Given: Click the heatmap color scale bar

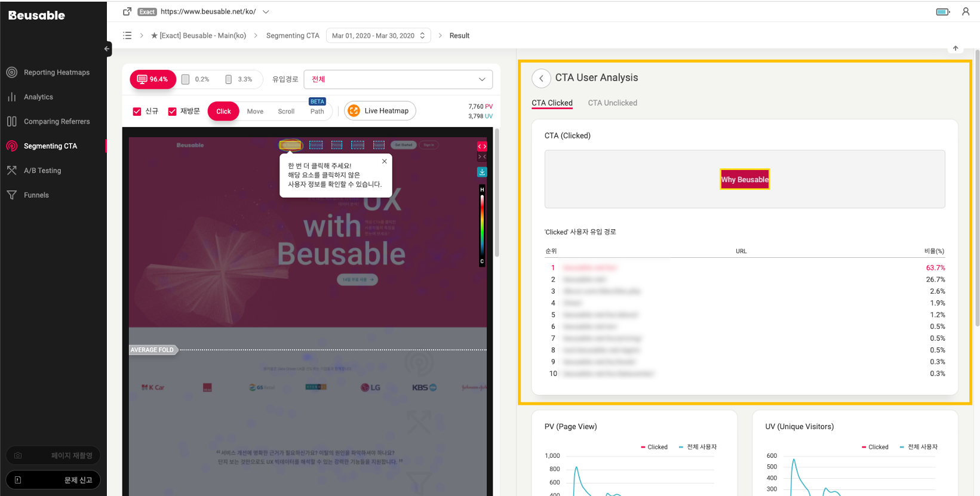Looking at the screenshot, I should click(482, 226).
